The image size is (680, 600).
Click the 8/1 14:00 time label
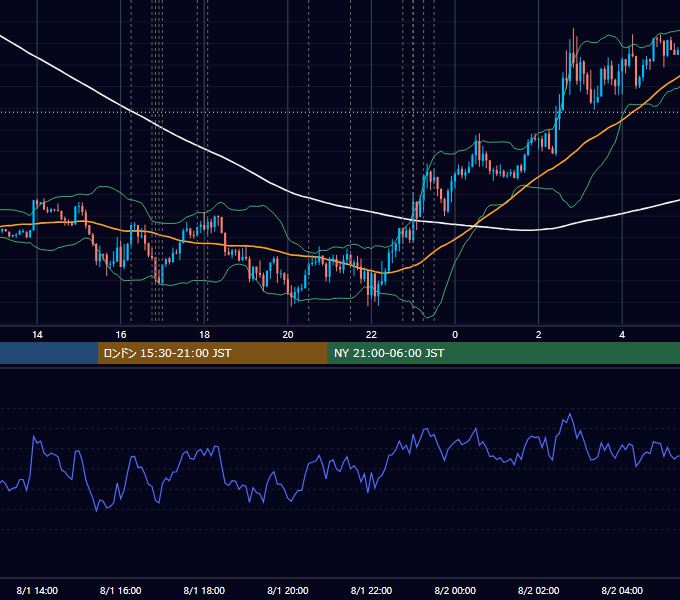[x=37, y=590]
